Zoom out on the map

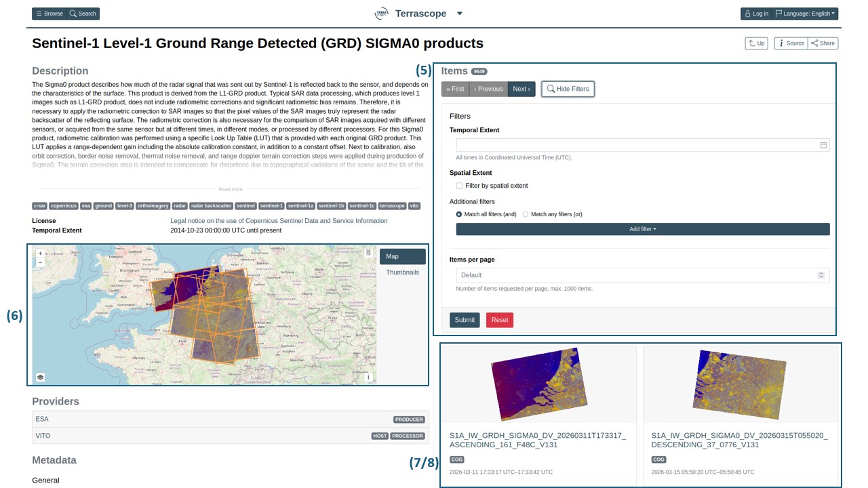click(40, 262)
